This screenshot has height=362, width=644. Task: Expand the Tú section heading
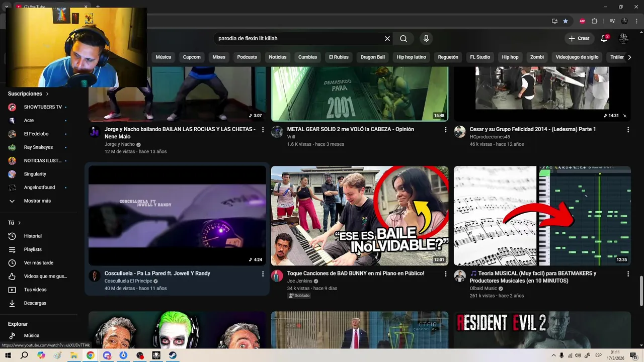(15, 223)
